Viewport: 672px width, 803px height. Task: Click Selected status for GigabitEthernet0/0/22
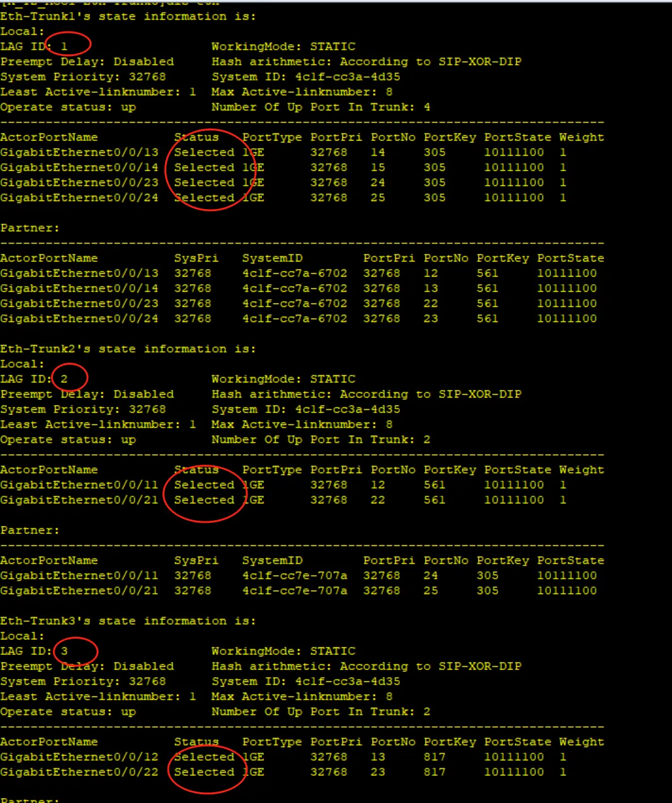tap(204, 772)
